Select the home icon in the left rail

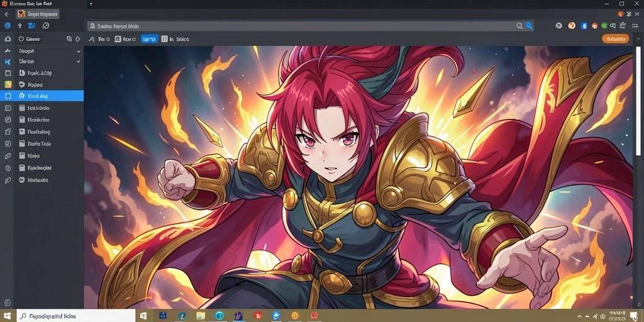(8, 39)
